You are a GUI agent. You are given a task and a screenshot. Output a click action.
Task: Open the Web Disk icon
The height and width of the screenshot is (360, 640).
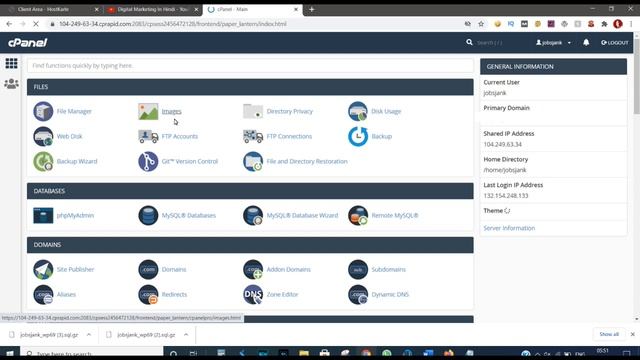[43, 136]
